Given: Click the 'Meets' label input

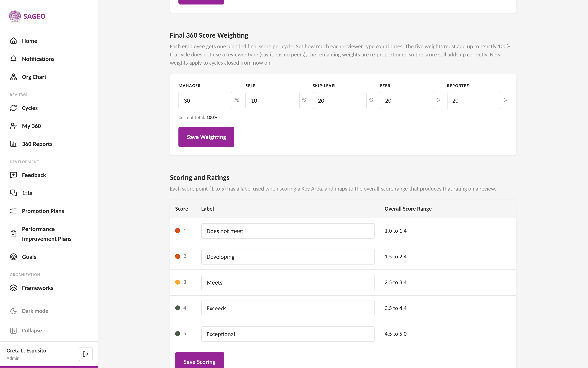Looking at the screenshot, I should click(288, 283).
